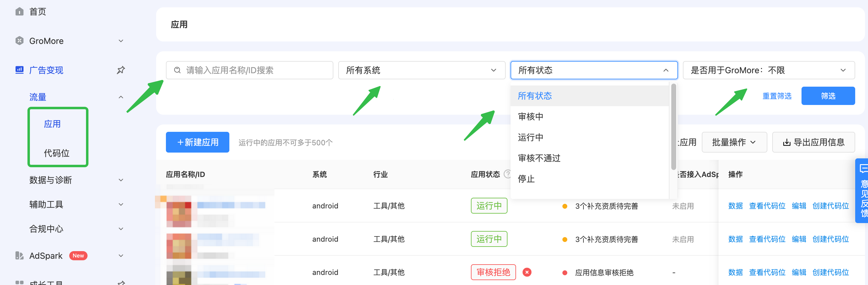Click the 广告变现 chart icon
Viewport: 868px width, 285px height.
(x=20, y=70)
